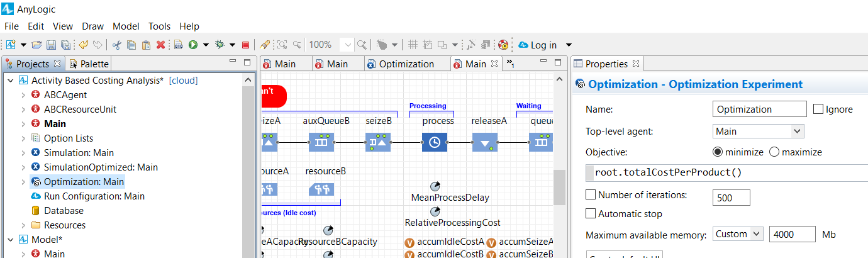Click the objective expression field
868x258 pixels.
click(x=726, y=172)
